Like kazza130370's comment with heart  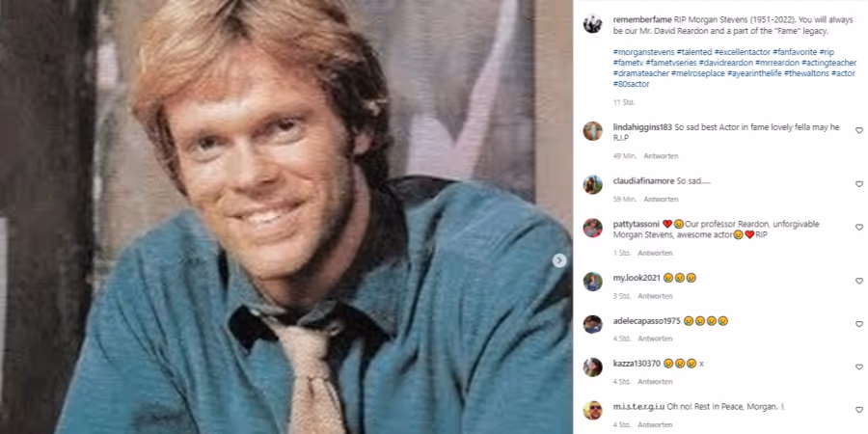click(859, 367)
